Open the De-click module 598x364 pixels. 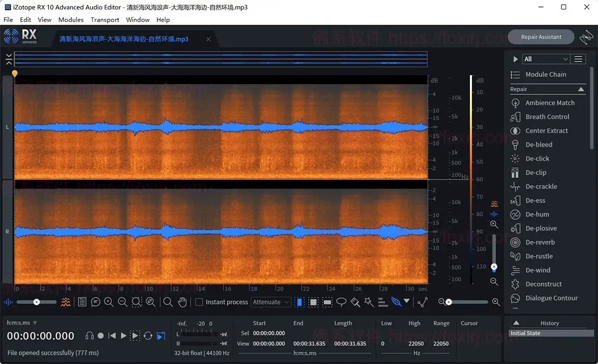click(x=537, y=158)
